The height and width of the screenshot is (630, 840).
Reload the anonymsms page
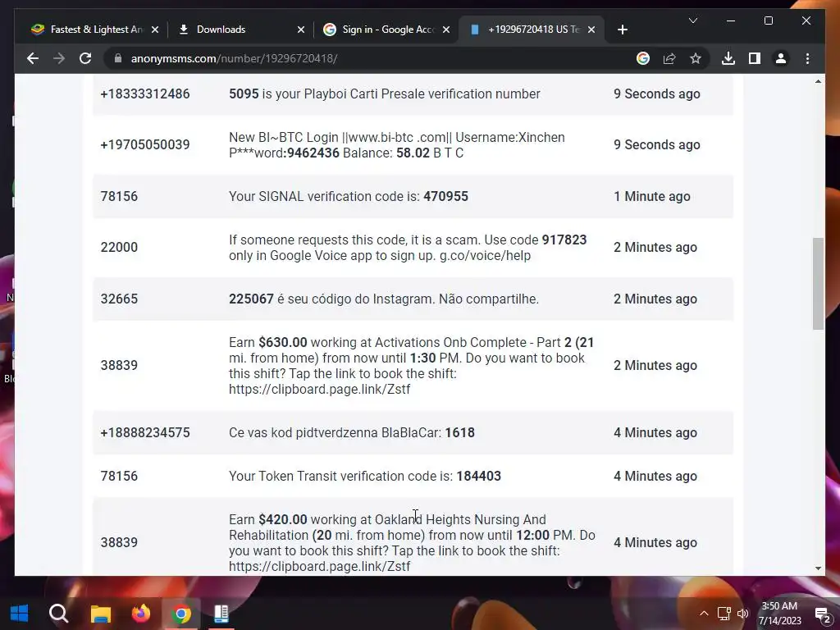point(85,58)
